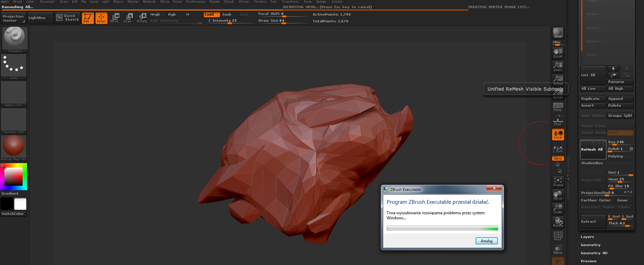Open the Document menu
Viewport: 644px width, 265px height.
47,2
